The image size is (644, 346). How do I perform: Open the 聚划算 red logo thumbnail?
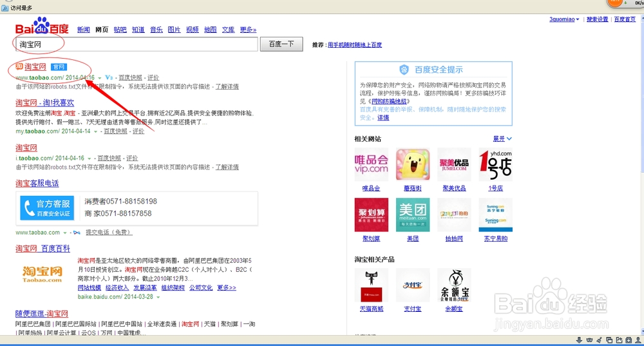[x=372, y=215]
